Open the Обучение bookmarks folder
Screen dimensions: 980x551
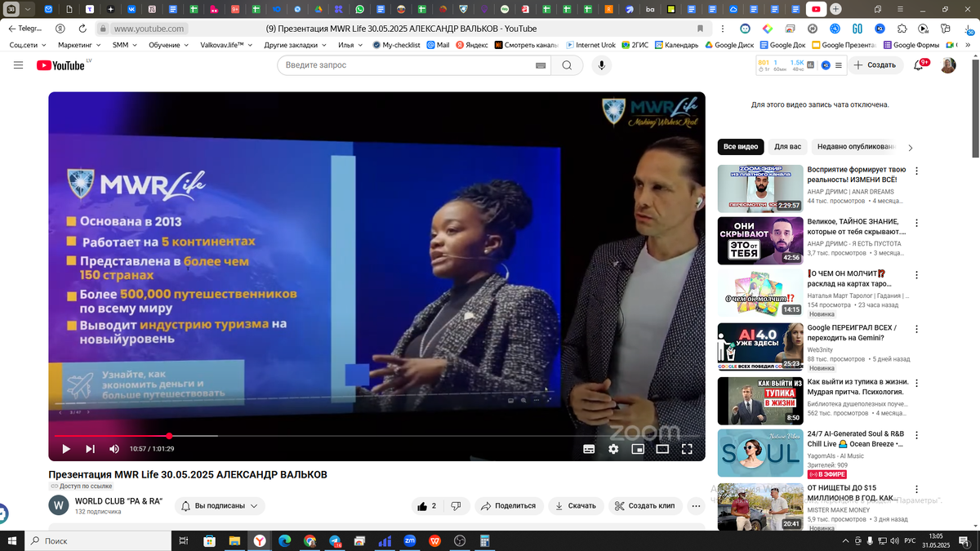pyautogui.click(x=168, y=45)
